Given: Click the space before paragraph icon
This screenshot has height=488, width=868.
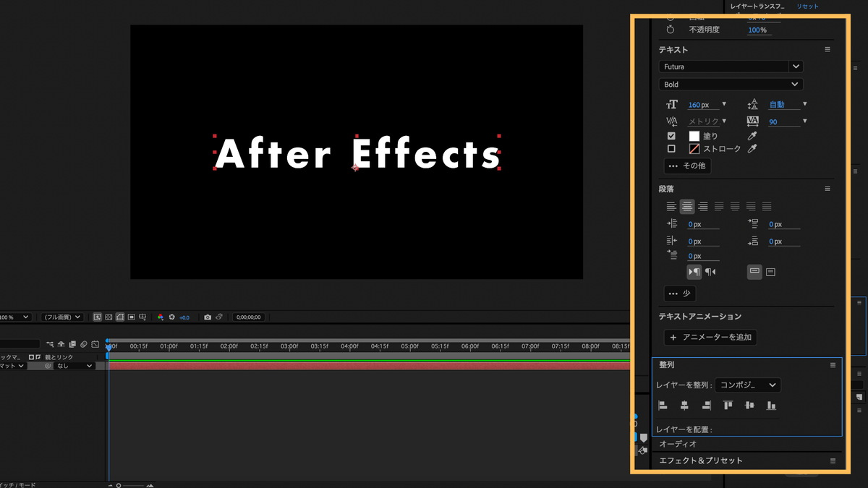Looking at the screenshot, I should [752, 224].
